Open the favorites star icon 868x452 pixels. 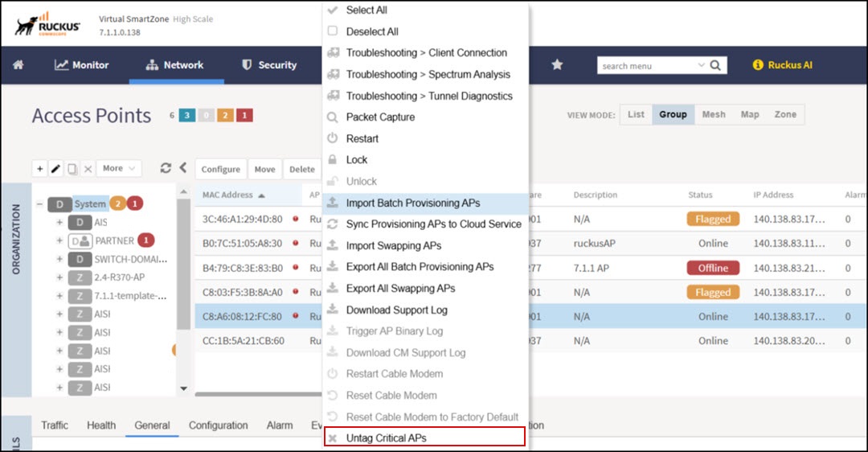[x=557, y=65]
